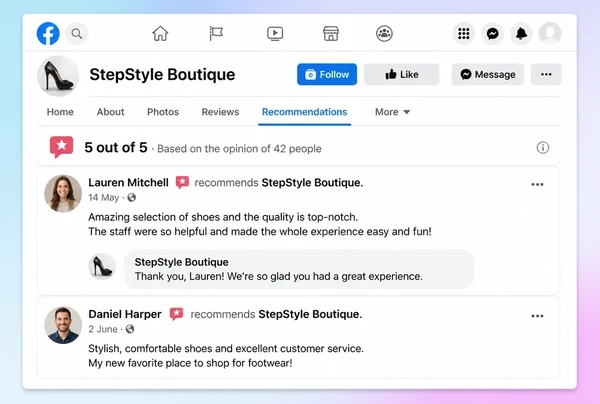Screen dimensions: 600x404
Task: Click the recommend badge beside Lauren Mitchell
Action: pyautogui.click(x=182, y=182)
